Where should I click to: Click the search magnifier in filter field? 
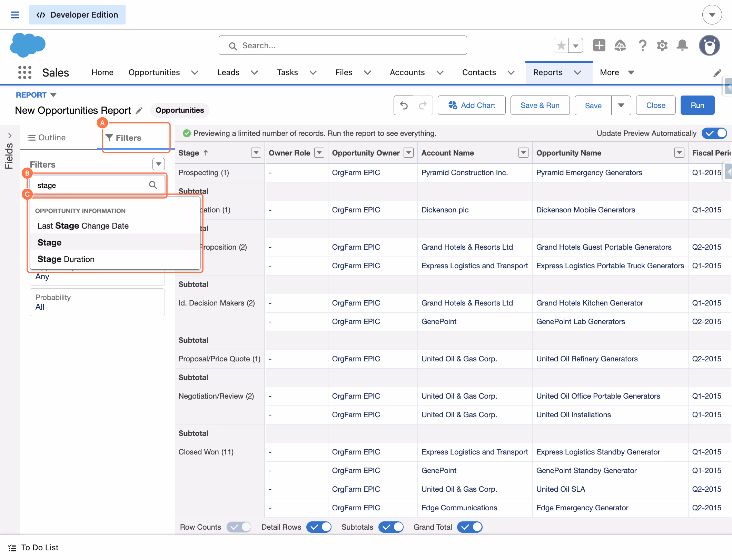[x=153, y=185]
